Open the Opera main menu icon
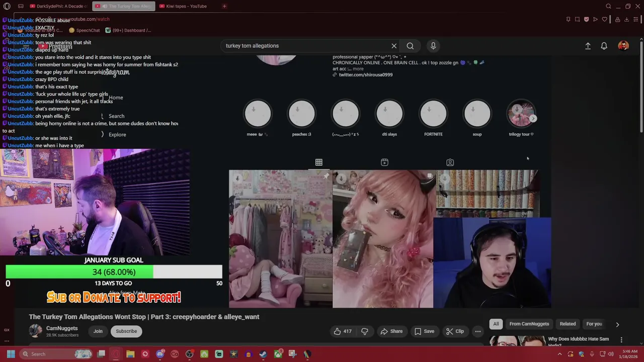The width and height of the screenshot is (644, 362). pyautogui.click(x=7, y=6)
